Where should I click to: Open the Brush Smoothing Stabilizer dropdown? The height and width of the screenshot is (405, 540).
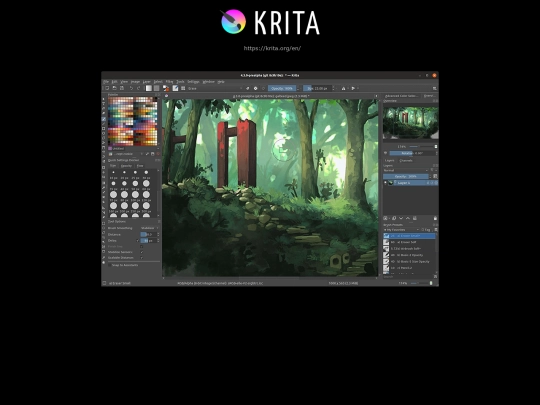pyautogui.click(x=149, y=228)
